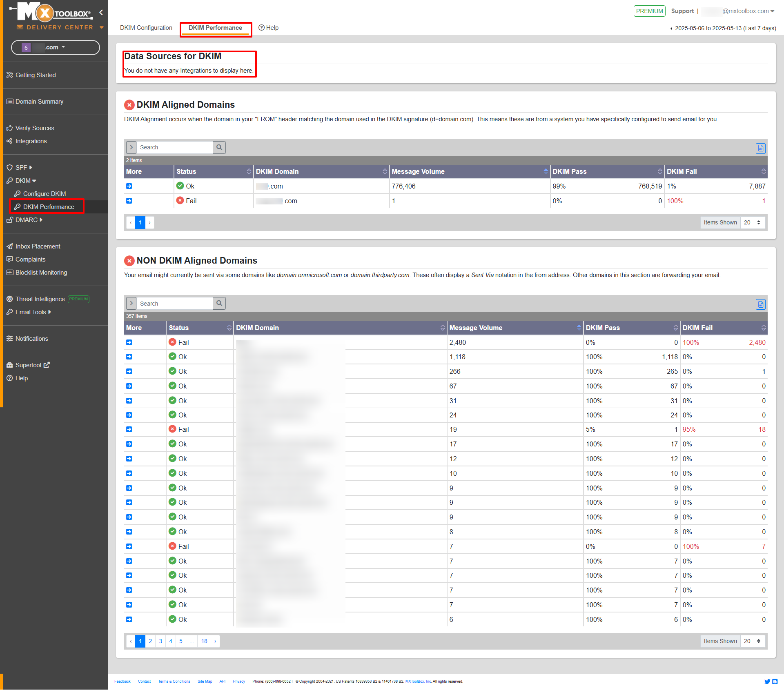Click the export icon on DKIM Aligned Domains table
This screenshot has width=784, height=690.
pyautogui.click(x=760, y=148)
